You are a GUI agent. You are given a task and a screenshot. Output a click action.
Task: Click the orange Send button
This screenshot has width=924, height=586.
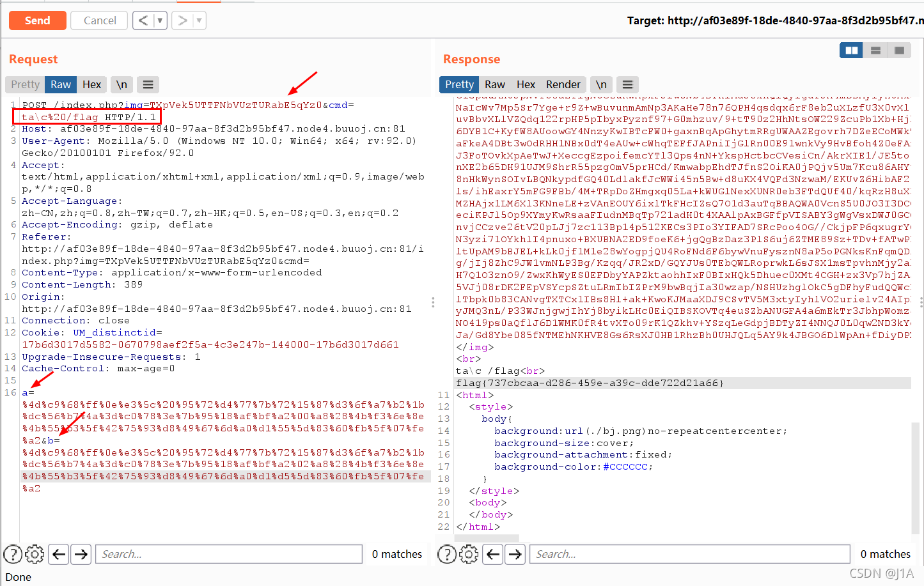point(37,20)
